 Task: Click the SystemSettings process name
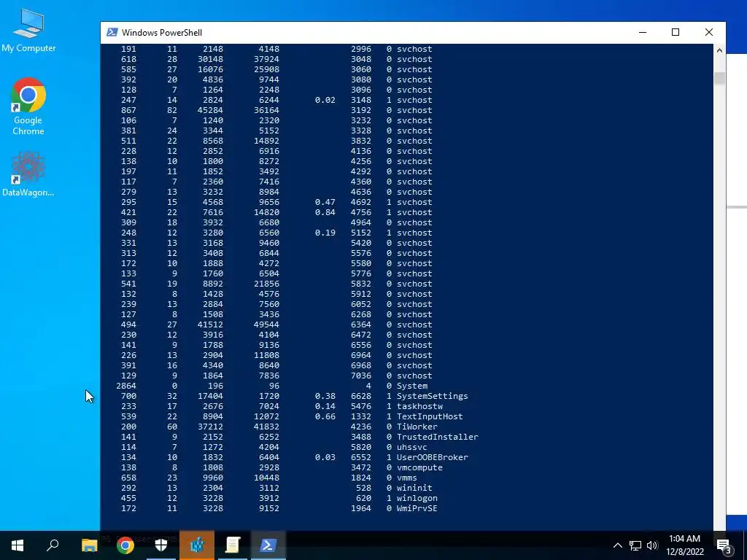pos(432,396)
